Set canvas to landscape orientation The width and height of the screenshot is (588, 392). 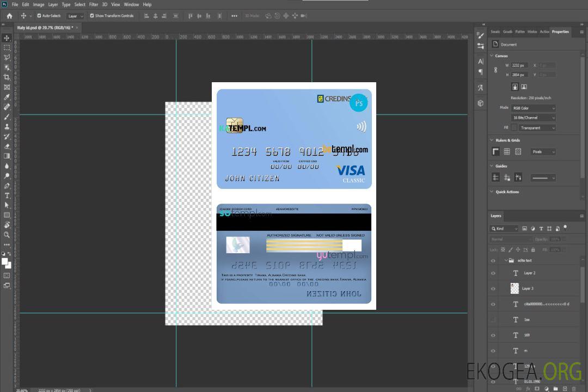pos(524,87)
